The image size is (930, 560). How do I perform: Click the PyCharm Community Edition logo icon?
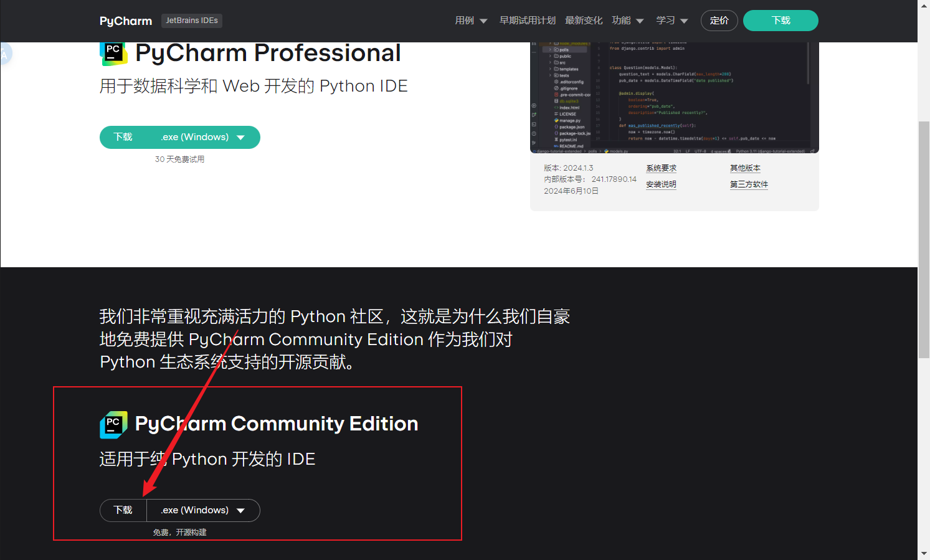click(113, 425)
